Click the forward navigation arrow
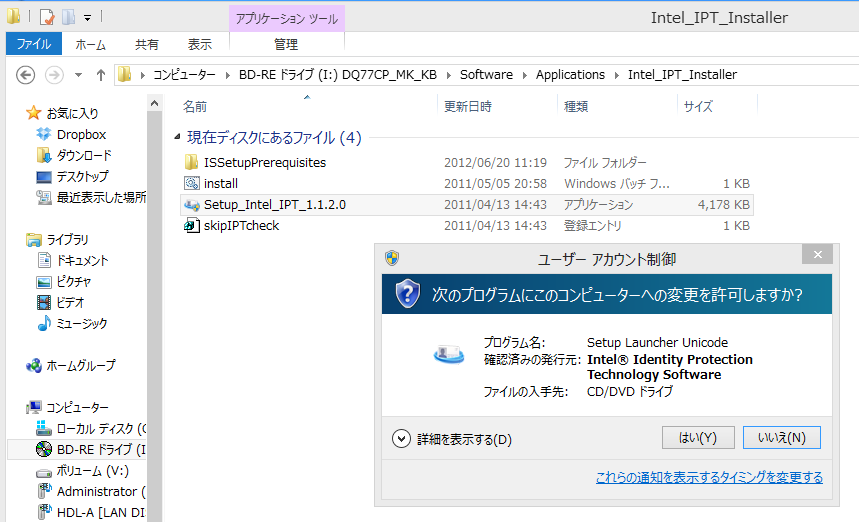This screenshot has width=859, height=522. [54, 74]
